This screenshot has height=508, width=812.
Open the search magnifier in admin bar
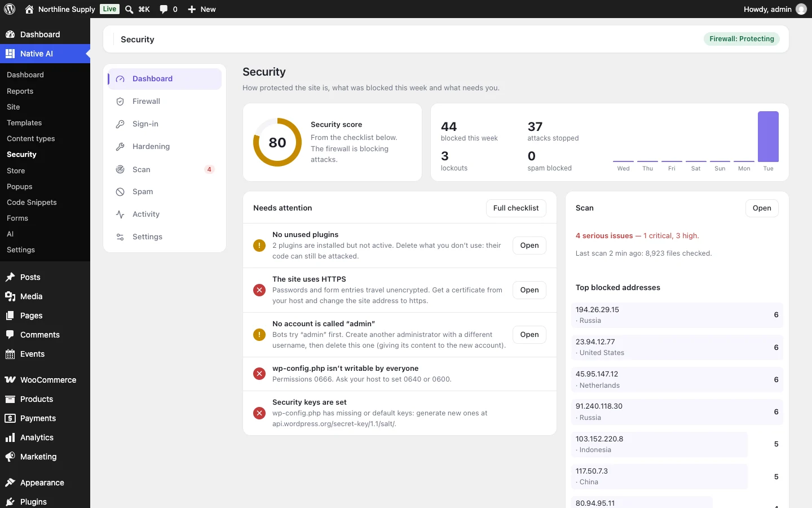129,9
